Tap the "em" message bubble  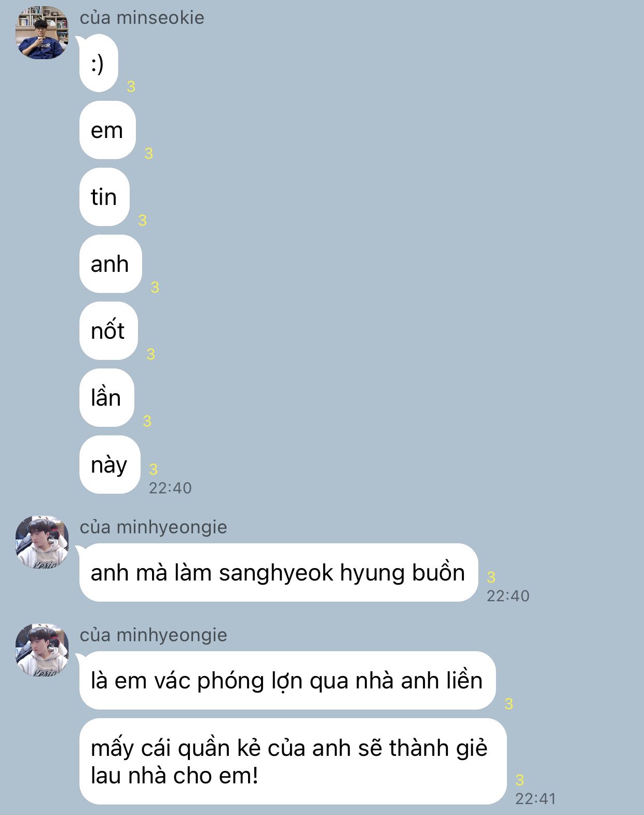tap(107, 130)
